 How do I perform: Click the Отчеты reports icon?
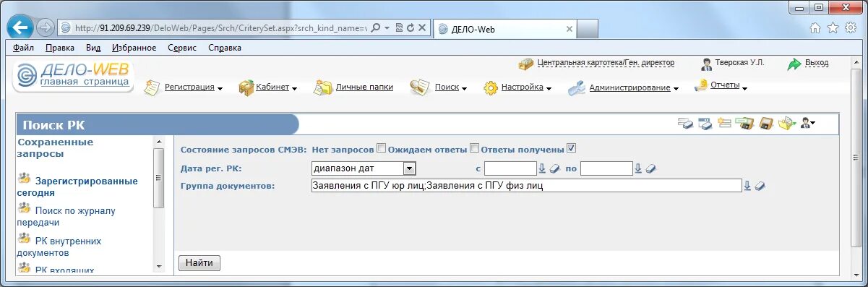point(700,85)
